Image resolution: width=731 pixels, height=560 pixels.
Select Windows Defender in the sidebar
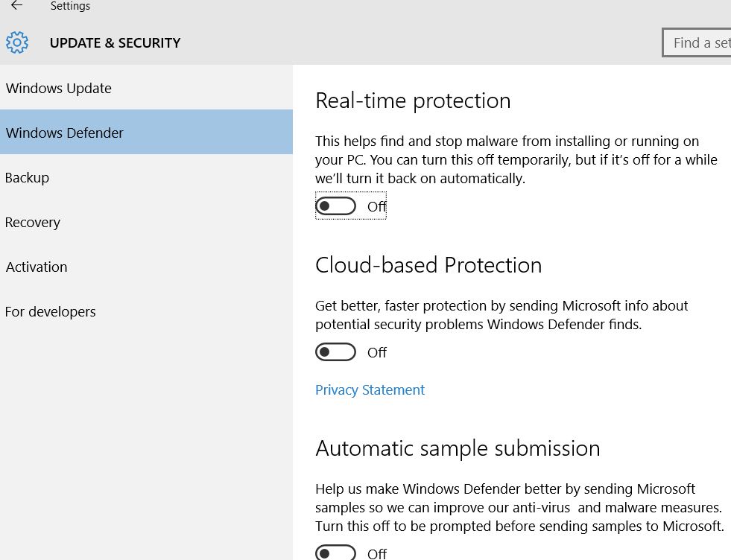tap(146, 133)
